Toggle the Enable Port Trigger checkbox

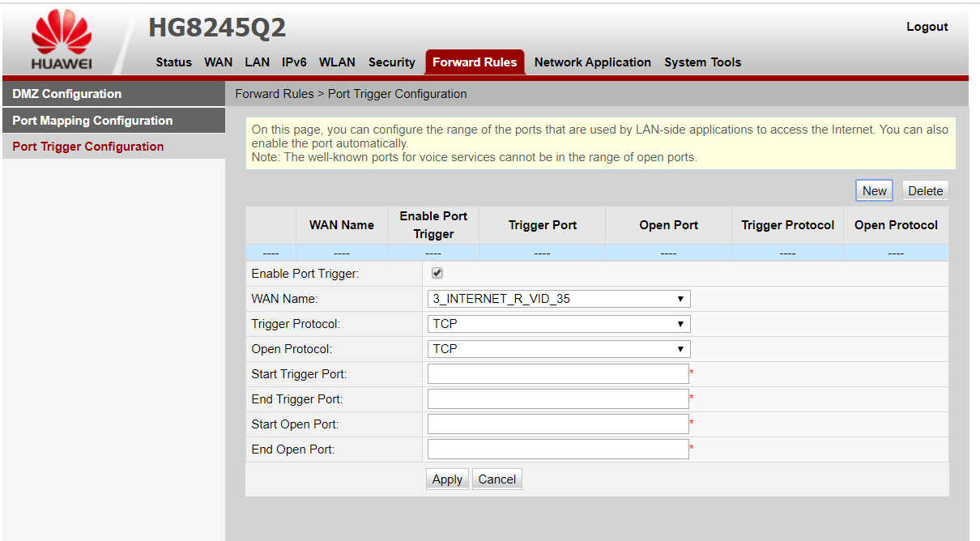click(x=437, y=274)
